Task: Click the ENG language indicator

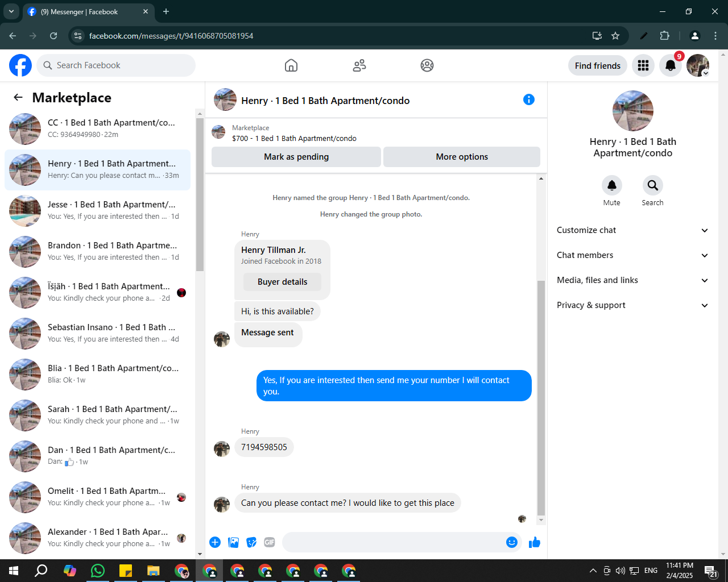Action: pyautogui.click(x=651, y=571)
